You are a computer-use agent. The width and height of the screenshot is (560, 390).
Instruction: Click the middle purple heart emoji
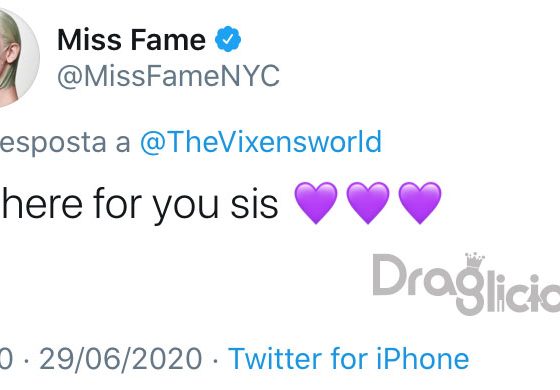pyautogui.click(x=368, y=202)
